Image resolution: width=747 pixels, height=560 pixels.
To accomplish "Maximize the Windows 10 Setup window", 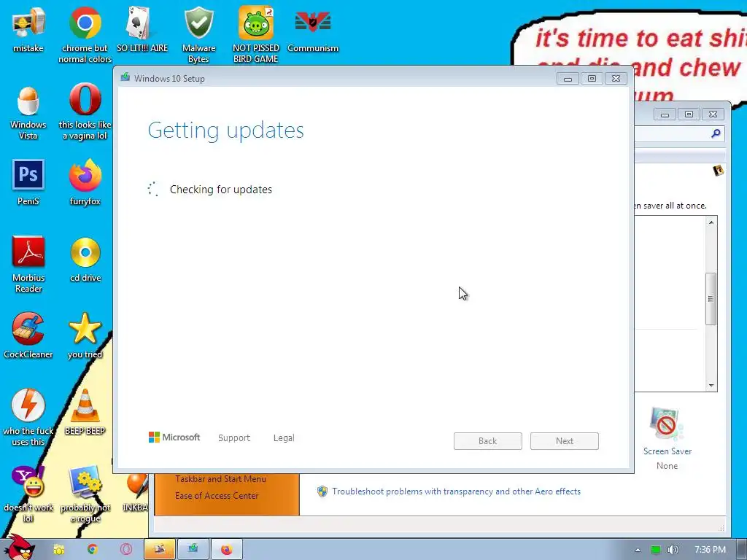I will [x=592, y=79].
